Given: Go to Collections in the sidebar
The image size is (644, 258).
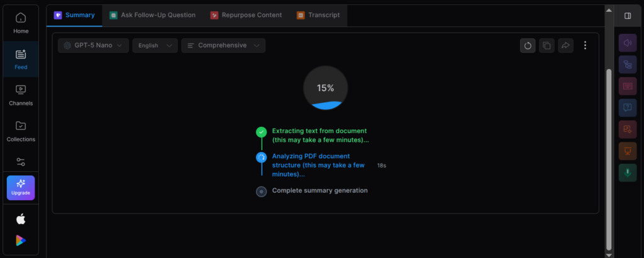Looking at the screenshot, I should coord(21,131).
